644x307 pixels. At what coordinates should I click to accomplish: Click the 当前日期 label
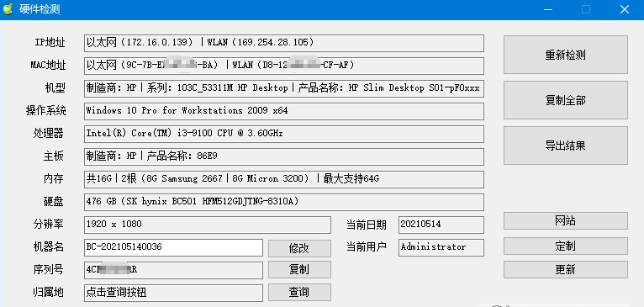tap(367, 225)
